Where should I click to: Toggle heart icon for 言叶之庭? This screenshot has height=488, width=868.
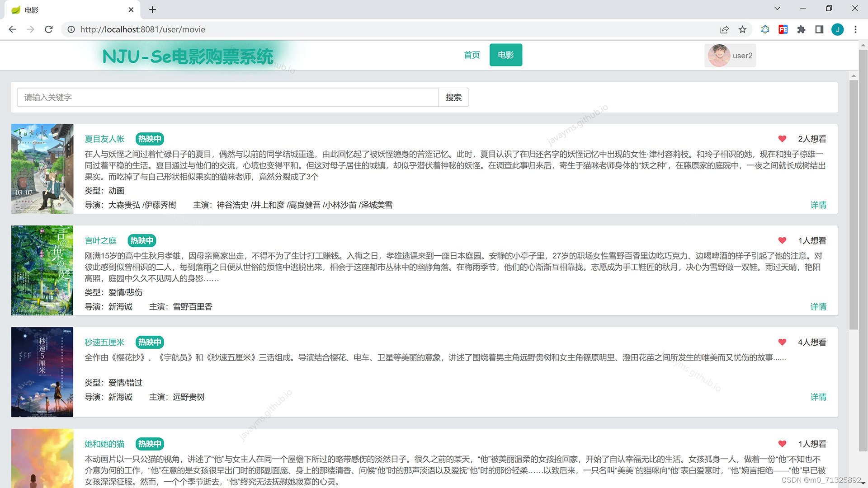point(782,240)
